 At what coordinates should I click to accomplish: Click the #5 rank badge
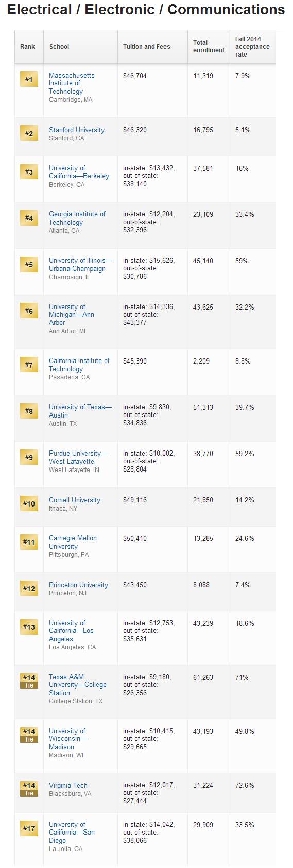[29, 264]
